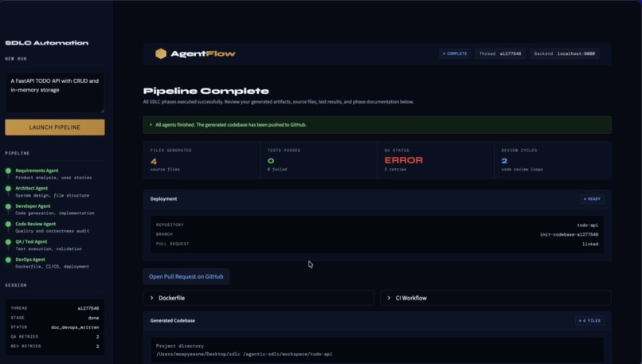Click the session stage value done
The image size is (642, 364).
coord(93,318)
